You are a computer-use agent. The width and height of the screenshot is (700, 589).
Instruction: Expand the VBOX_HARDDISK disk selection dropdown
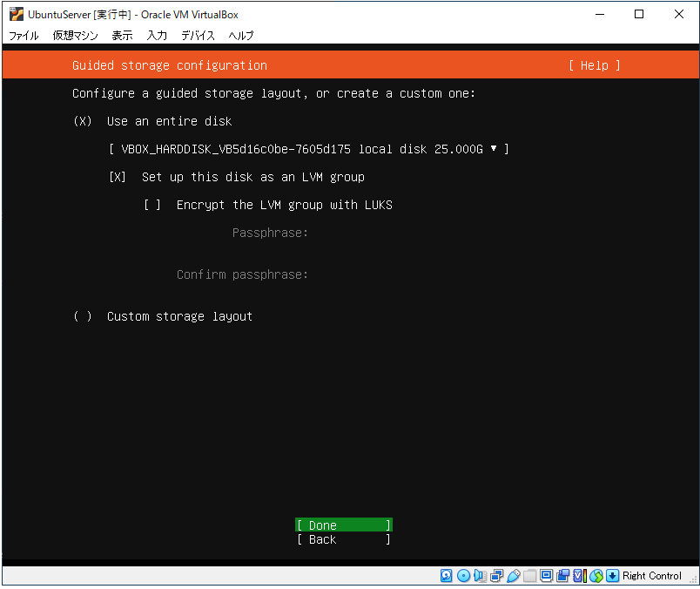click(308, 149)
